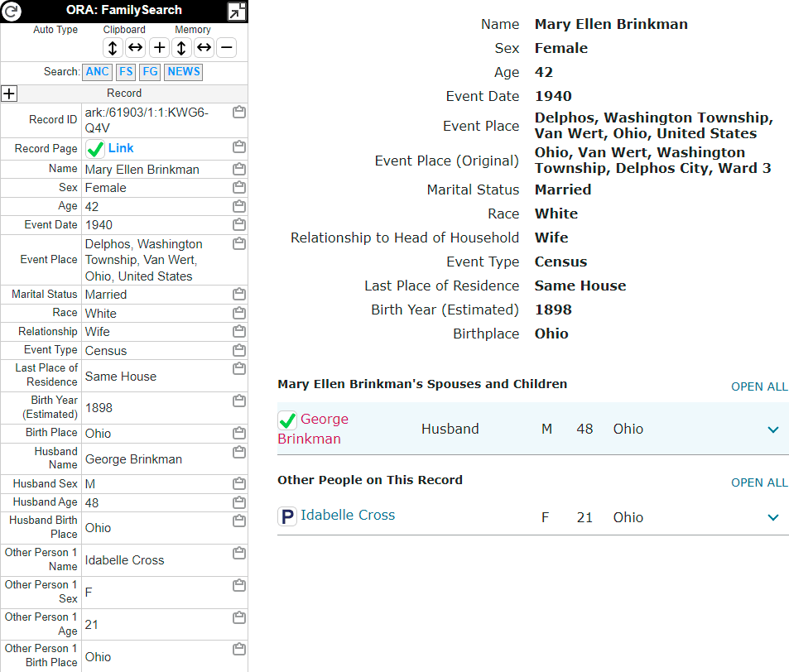789x672 pixels.
Task: Click the Record ID ark value
Action: pyautogui.click(x=147, y=120)
